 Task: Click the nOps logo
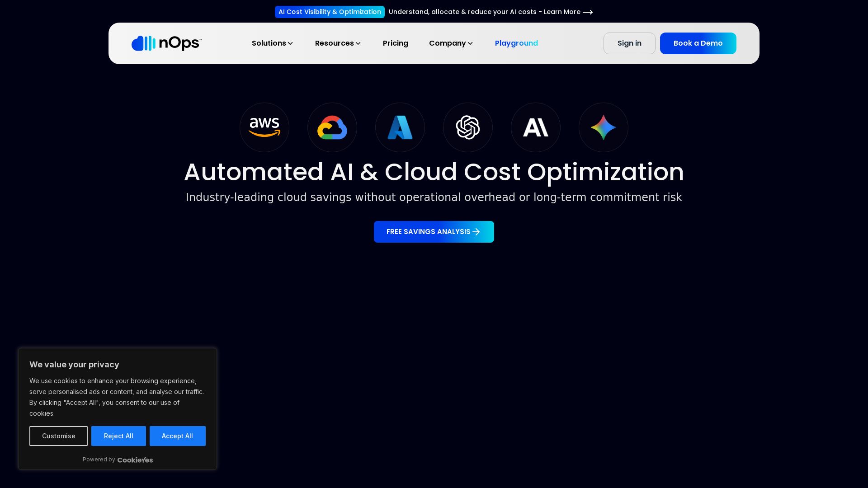click(x=166, y=43)
